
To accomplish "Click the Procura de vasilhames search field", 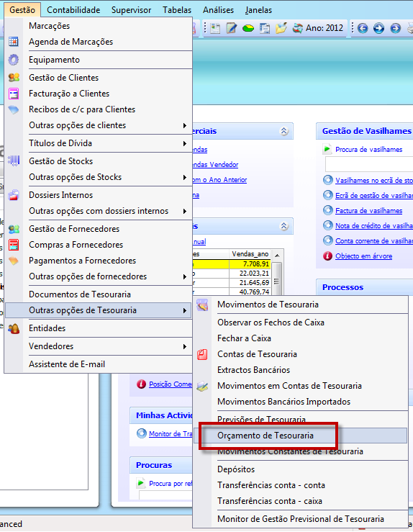I will pyautogui.click(x=369, y=164).
